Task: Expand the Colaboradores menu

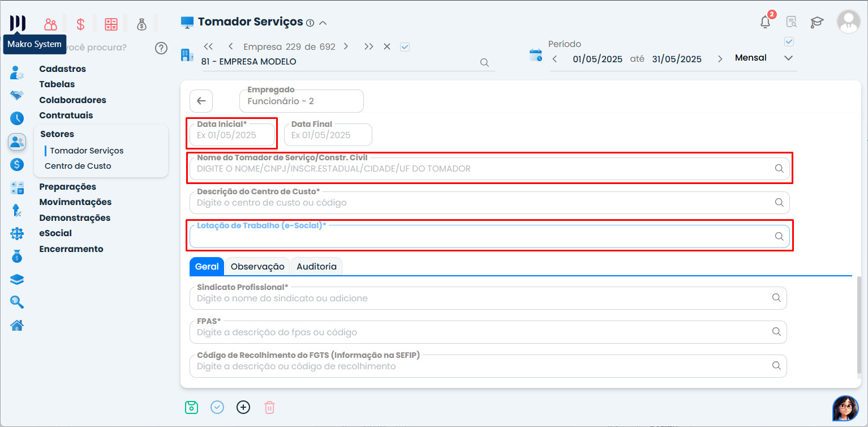Action: tap(72, 100)
